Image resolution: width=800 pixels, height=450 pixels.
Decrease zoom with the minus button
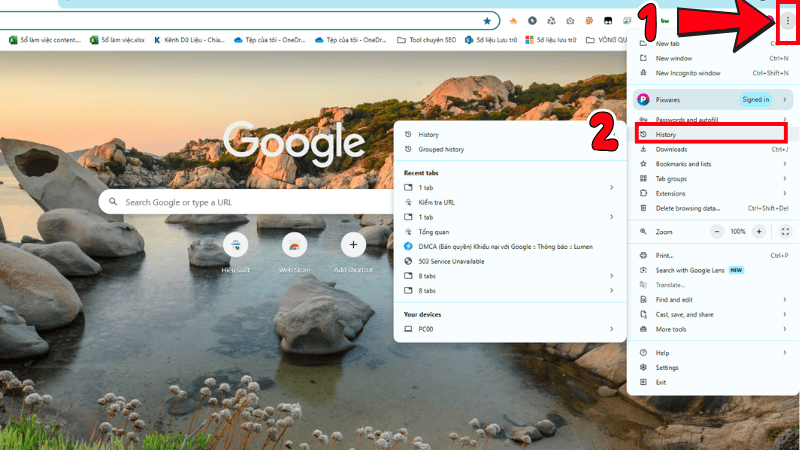[x=716, y=231]
